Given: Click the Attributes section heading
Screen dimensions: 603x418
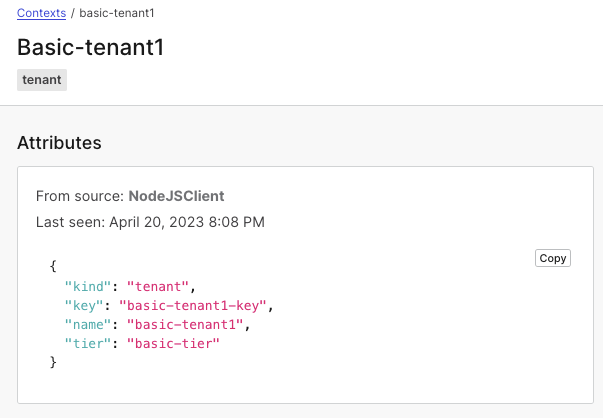Looking at the screenshot, I should click(59, 142).
